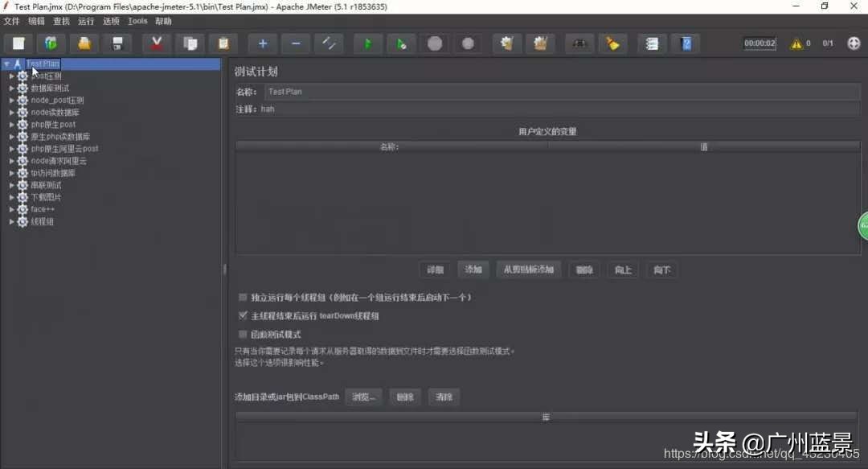This screenshot has width=868, height=469.
Task: Click the 浏览... button for ClassPath
Action: coord(363,397)
